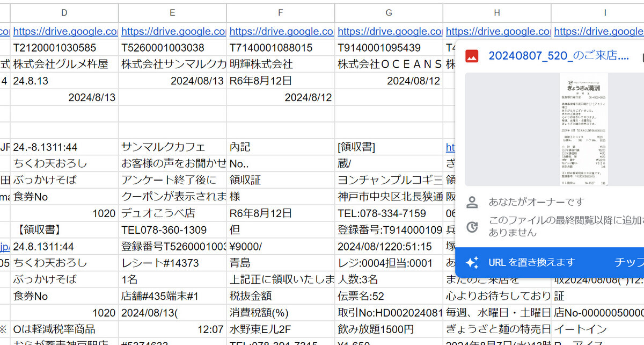Select cell 2024/8/13 in column D

coord(64,97)
